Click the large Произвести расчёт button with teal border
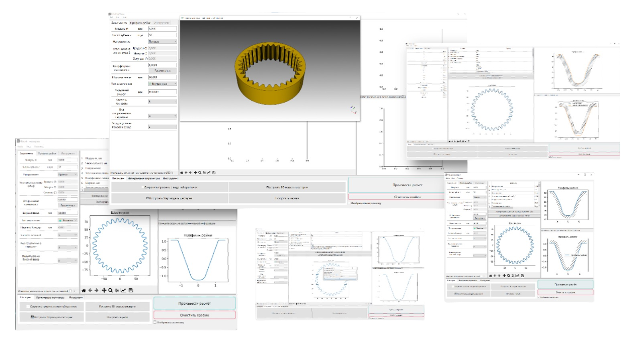This screenshot has height=338, width=644. click(194, 303)
